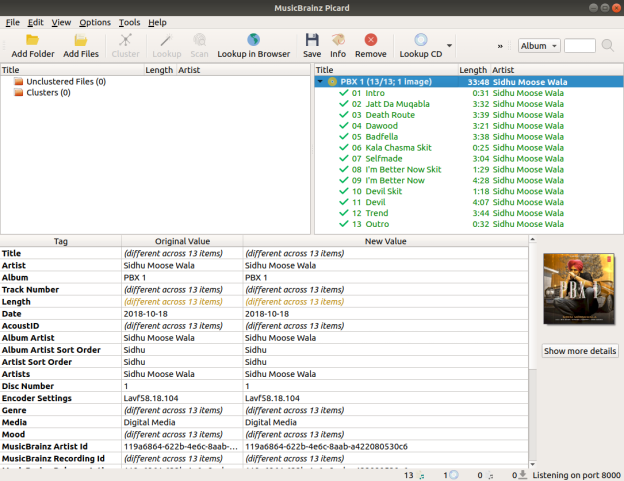Viewport: 624px width, 481px height.
Task: Click the search magnifier icon
Action: pos(608,46)
